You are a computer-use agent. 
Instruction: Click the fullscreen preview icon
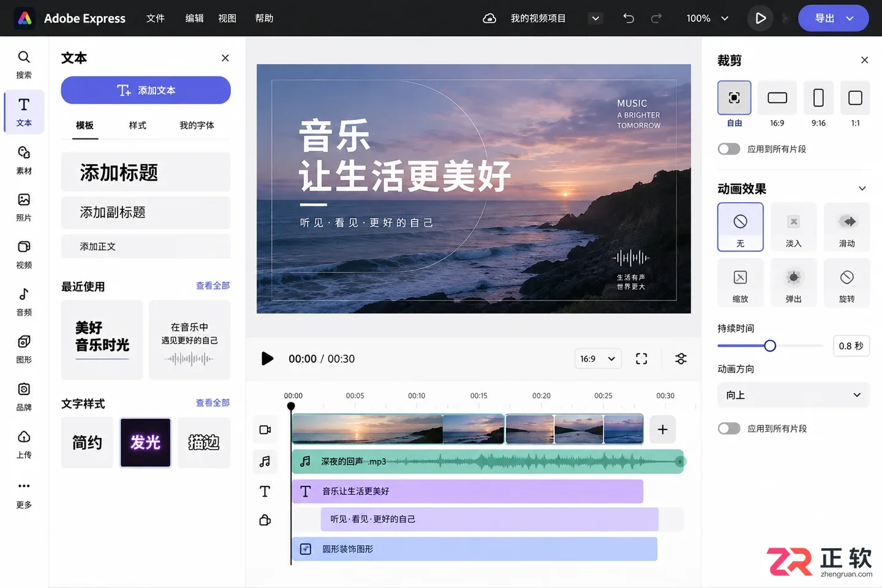click(641, 359)
